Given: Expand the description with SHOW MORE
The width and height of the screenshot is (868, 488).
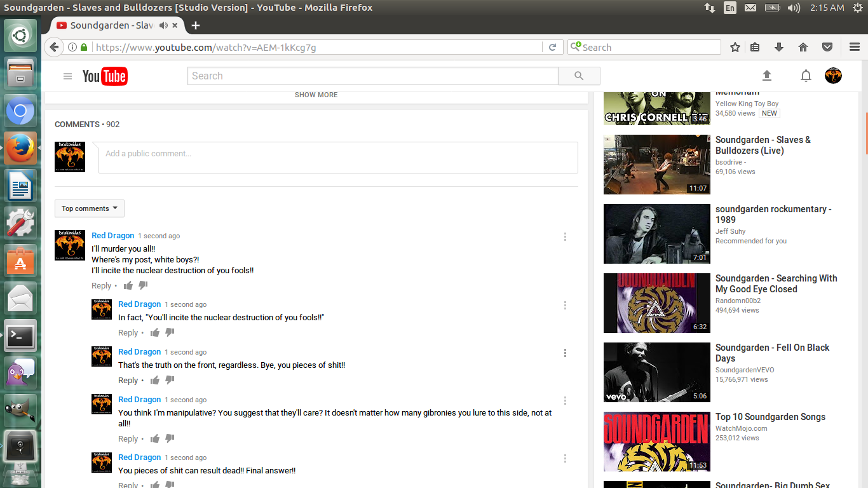Looking at the screenshot, I should point(316,95).
